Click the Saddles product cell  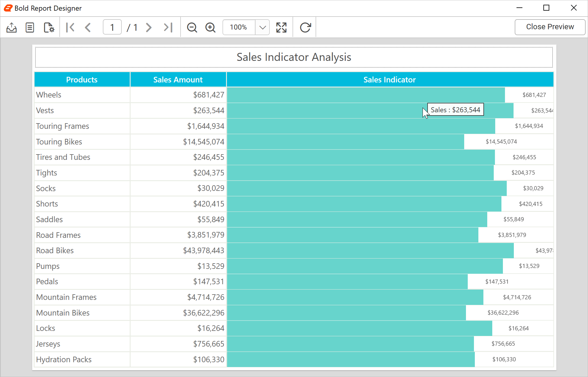pyautogui.click(x=82, y=220)
